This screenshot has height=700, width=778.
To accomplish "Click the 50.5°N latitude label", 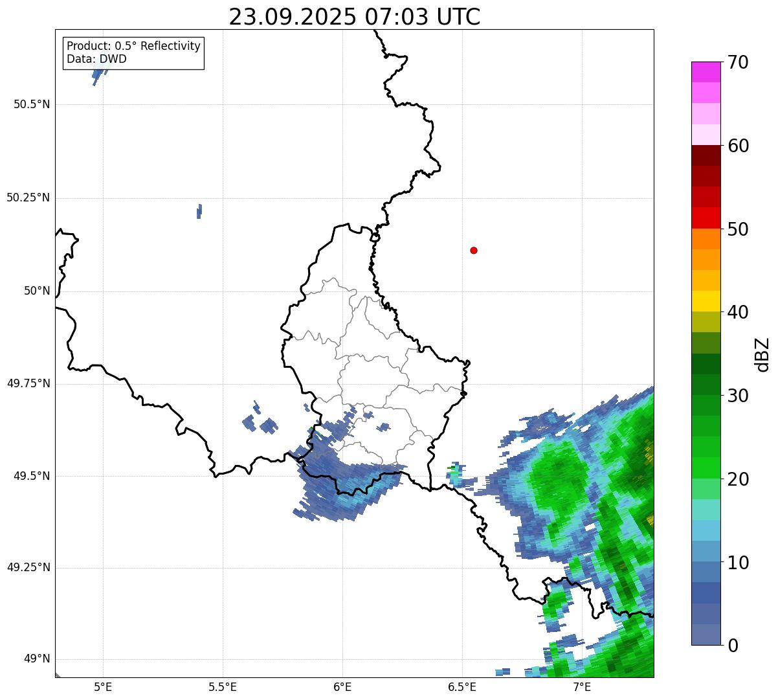I will coord(32,104).
